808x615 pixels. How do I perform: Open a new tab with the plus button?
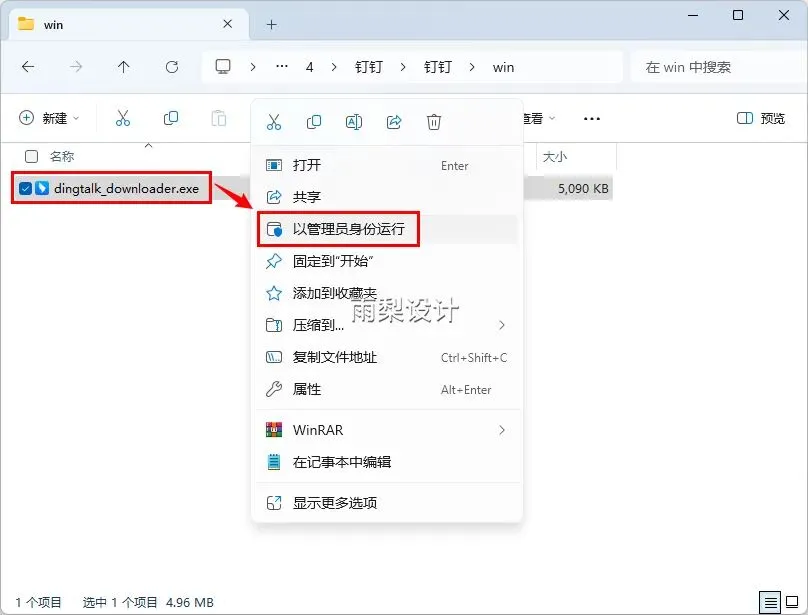[x=272, y=24]
